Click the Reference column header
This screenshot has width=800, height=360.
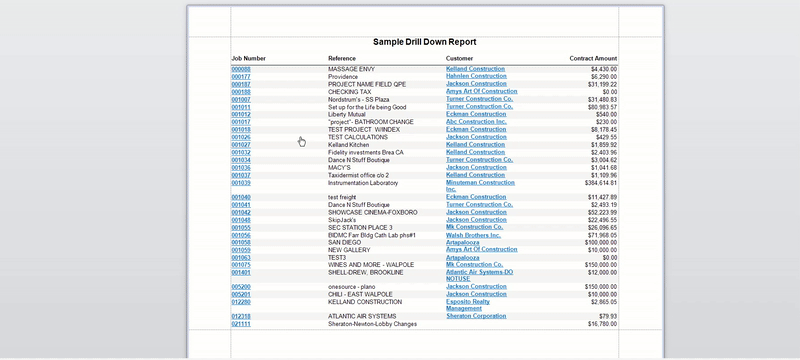click(342, 59)
